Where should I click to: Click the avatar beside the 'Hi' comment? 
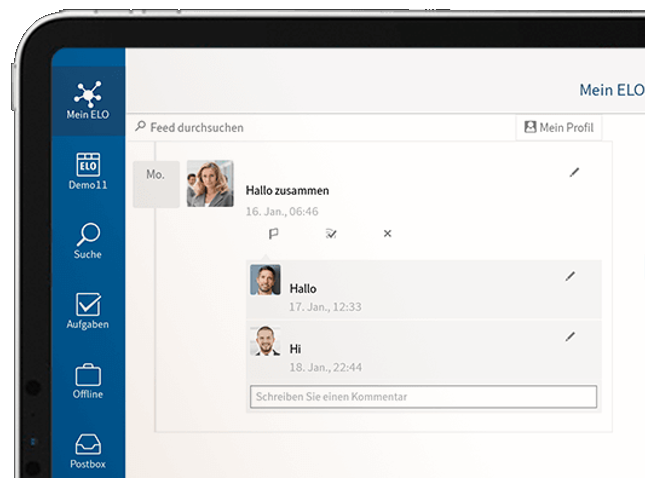pos(265,341)
